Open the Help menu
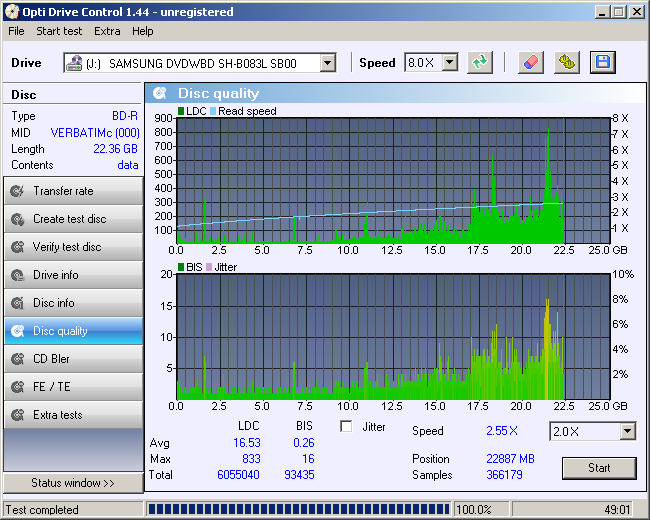 (143, 31)
